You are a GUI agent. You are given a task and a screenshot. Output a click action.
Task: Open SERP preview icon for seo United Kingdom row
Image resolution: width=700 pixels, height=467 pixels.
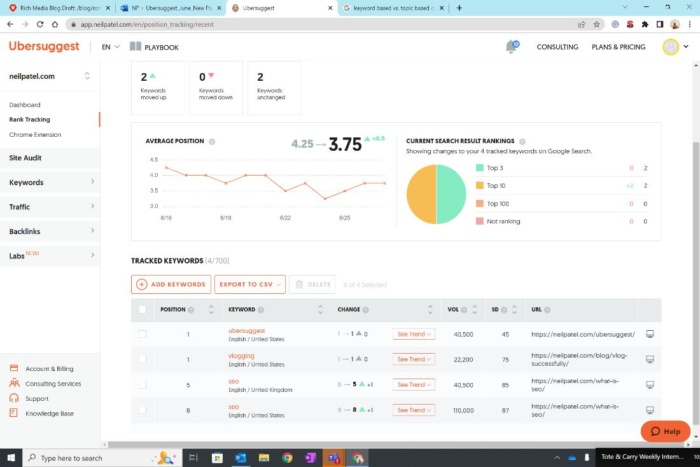click(650, 385)
